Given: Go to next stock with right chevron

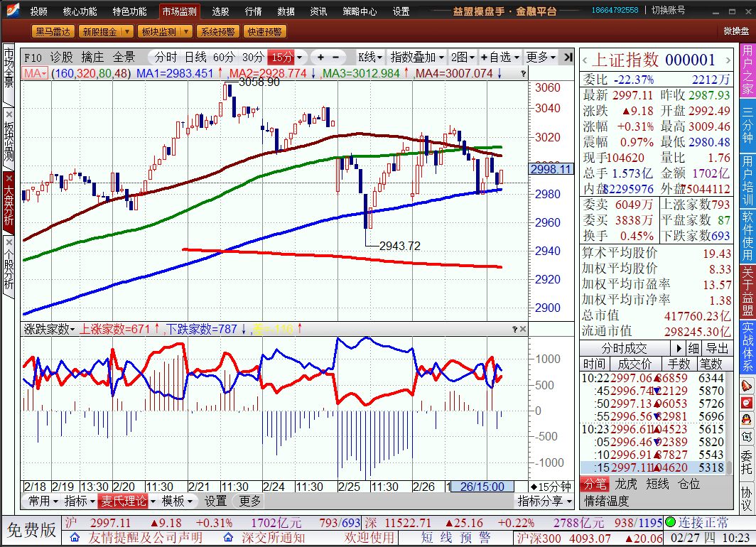Looking at the screenshot, I should [x=728, y=60].
